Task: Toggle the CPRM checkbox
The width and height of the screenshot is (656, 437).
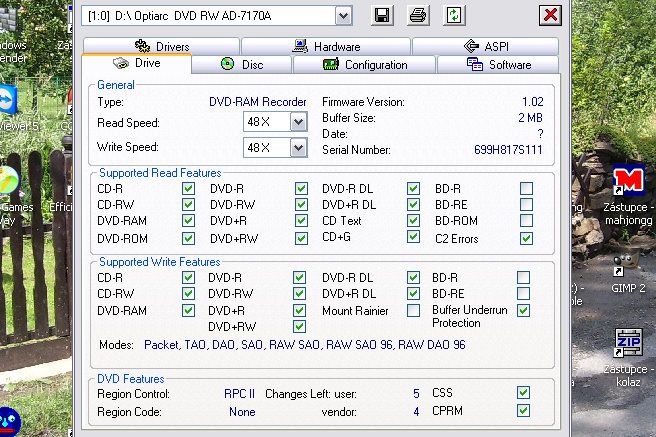Action: 523,410
